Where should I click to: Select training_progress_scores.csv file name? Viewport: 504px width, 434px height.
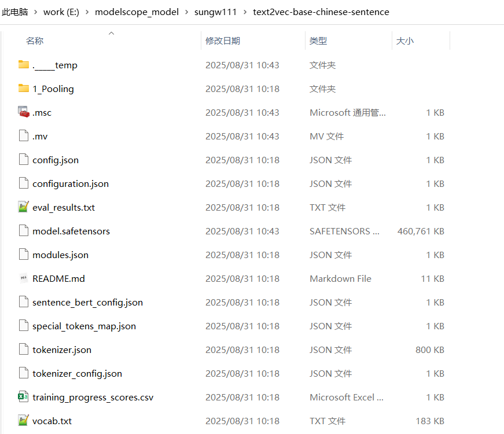[93, 398]
